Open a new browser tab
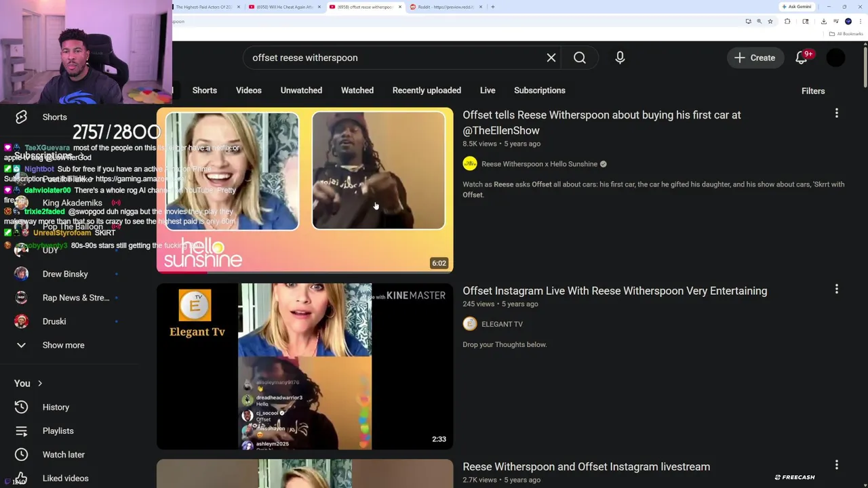This screenshot has height=488, width=868. point(493,7)
